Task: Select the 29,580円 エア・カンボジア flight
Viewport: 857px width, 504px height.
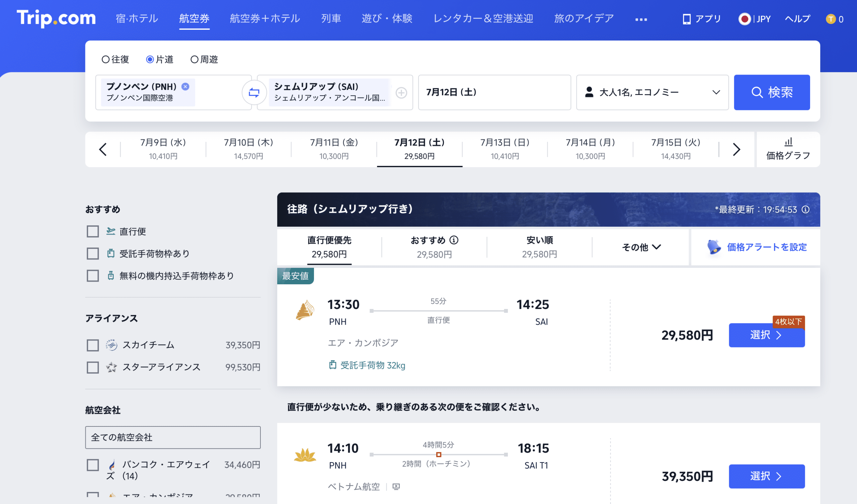Action: coord(767,335)
